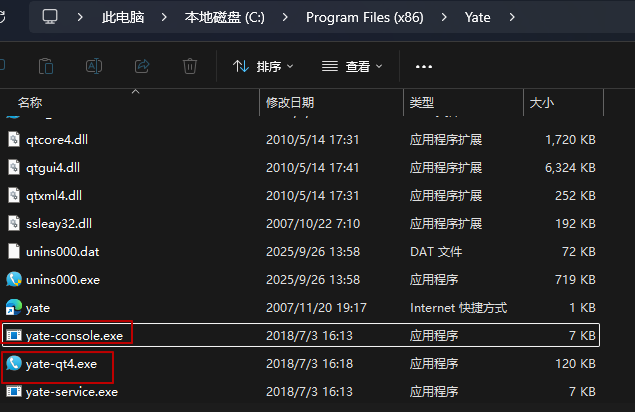Click the qtxml4.dll file icon
This screenshot has height=412, width=635.
click(x=14, y=195)
